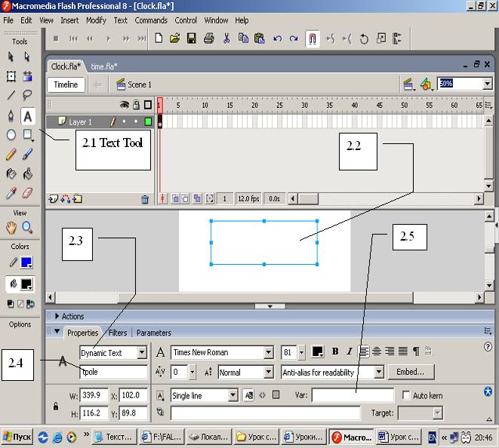
Task: Open the stroke color swatch
Action: [26, 262]
